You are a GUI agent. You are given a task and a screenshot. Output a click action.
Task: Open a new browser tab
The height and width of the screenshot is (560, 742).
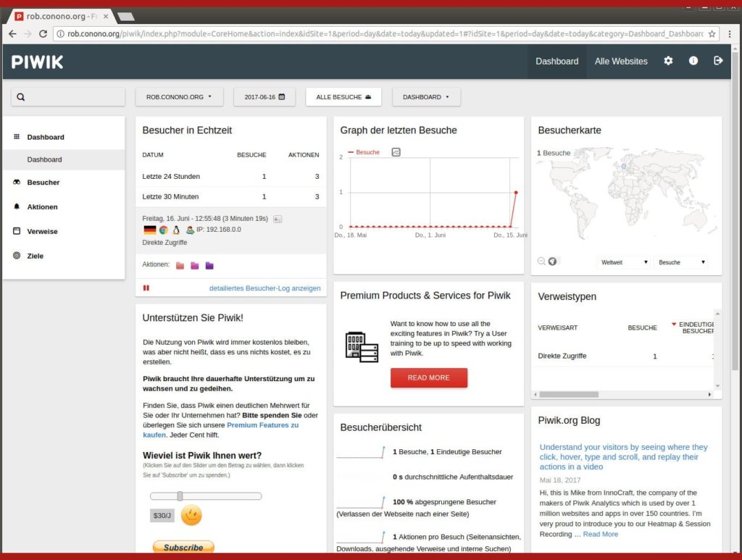[126, 17]
